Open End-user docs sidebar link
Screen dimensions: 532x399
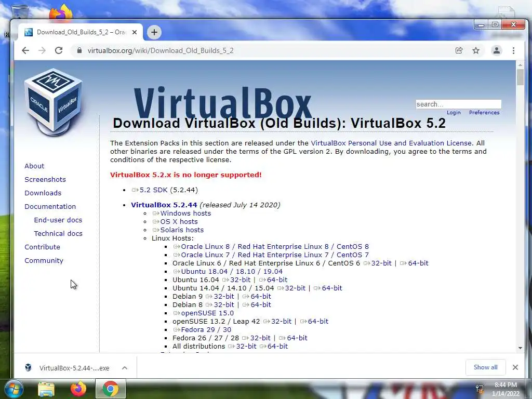(58, 220)
